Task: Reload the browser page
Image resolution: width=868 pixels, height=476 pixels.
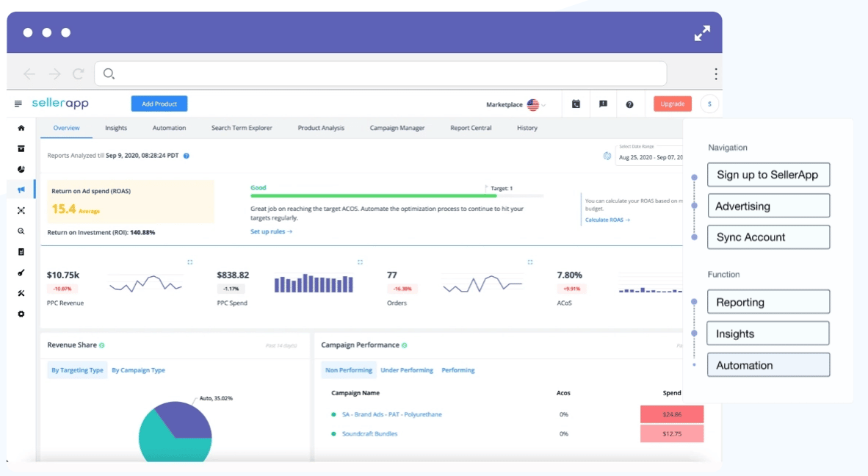Action: tap(79, 73)
